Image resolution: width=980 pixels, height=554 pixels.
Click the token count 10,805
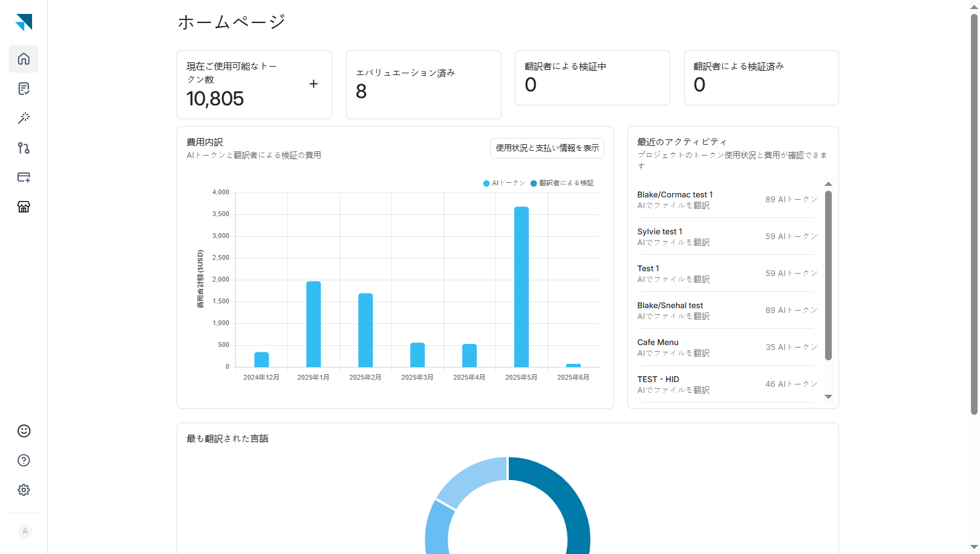[215, 99]
